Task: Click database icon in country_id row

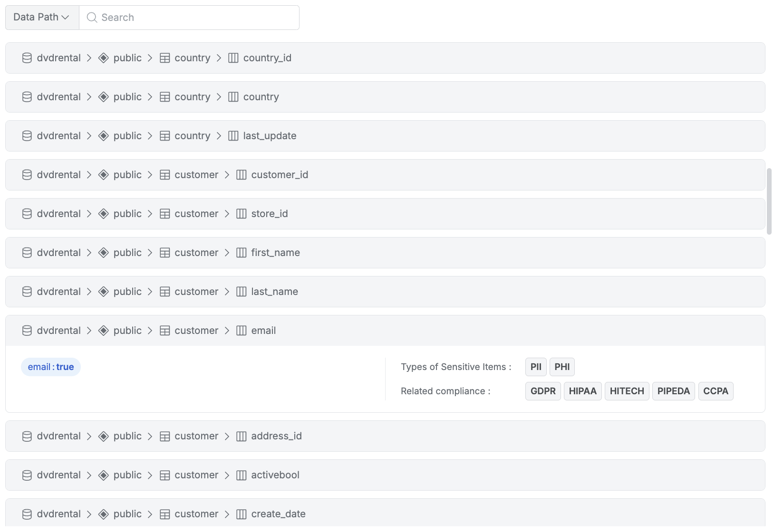Action: [27, 58]
